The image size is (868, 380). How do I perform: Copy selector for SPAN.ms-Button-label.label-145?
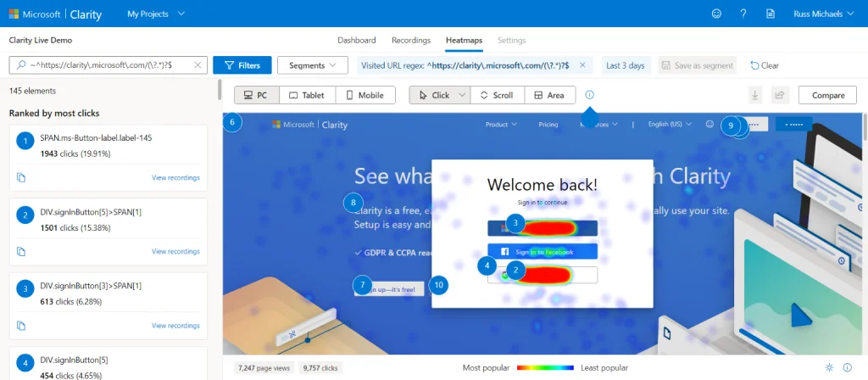[21, 177]
